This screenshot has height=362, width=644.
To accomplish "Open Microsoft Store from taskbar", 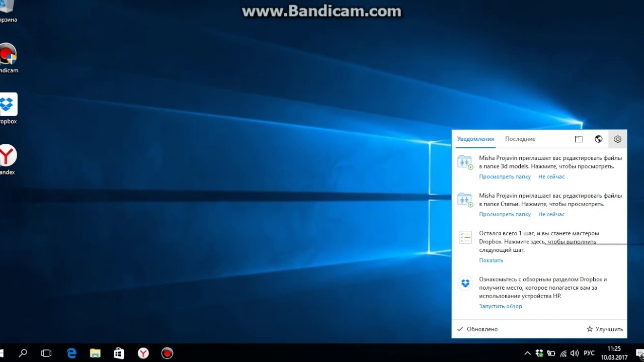I will pyautogui.click(x=119, y=353).
